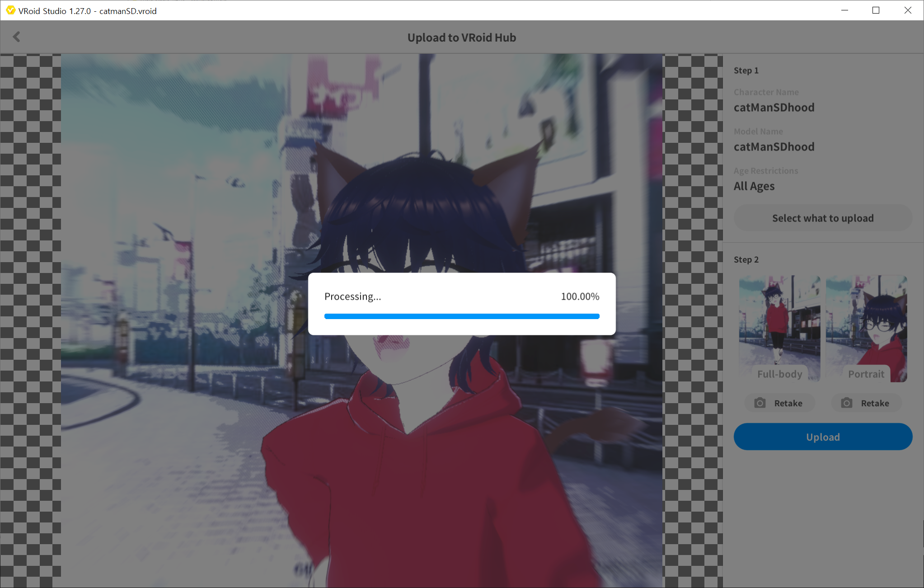Image resolution: width=924 pixels, height=588 pixels.
Task: Click camera icon beside Full-body Retake
Action: point(760,403)
